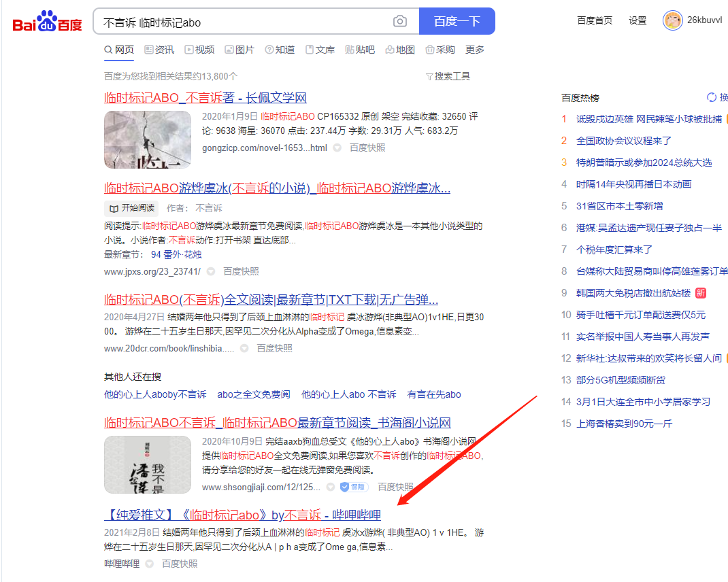Search related 他的心上人aboby不言诉
This screenshot has width=728, height=582.
tap(155, 394)
